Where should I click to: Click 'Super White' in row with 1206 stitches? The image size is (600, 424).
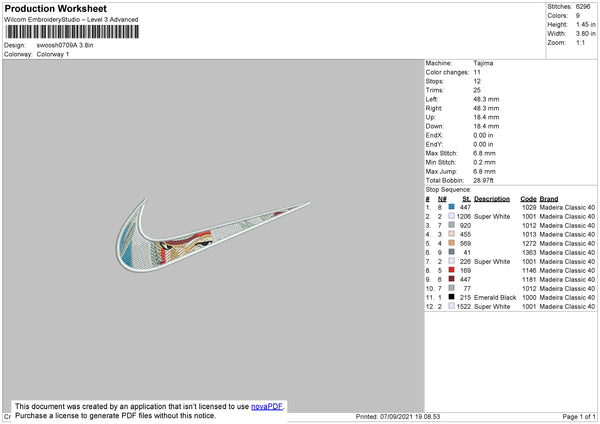click(x=492, y=217)
